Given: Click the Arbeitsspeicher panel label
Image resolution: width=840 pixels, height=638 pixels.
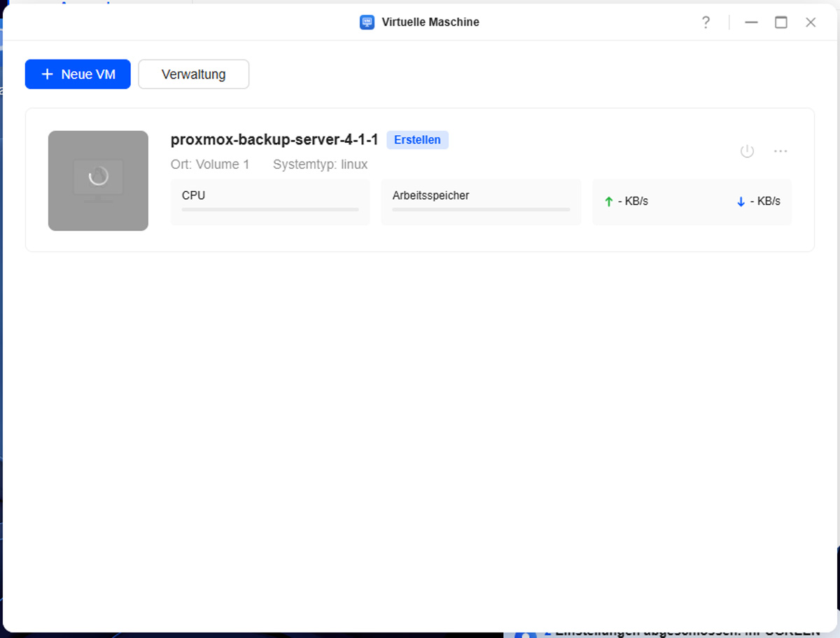Looking at the screenshot, I should 430,195.
